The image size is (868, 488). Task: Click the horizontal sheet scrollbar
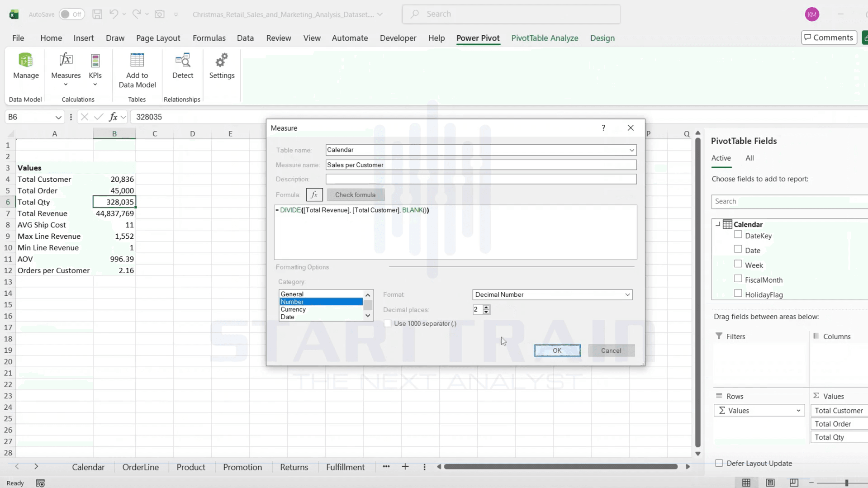[x=561, y=466]
